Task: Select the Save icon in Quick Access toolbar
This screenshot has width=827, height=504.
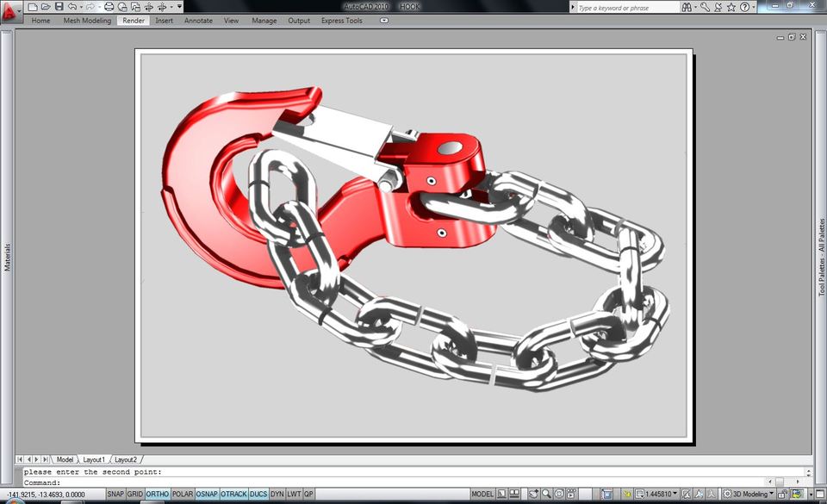Action: click(x=59, y=6)
